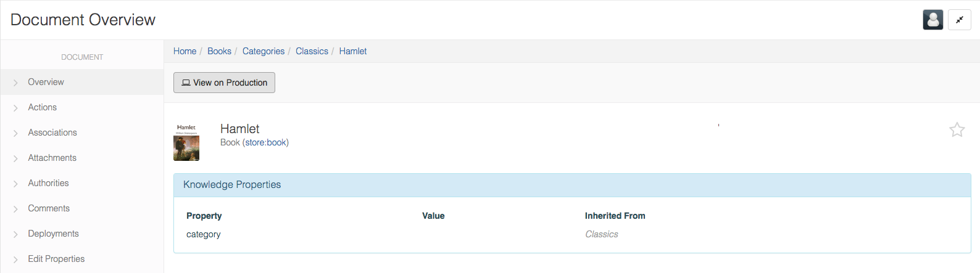Click the collapse fullscreen arrows icon
This screenshot has height=273, width=980.
(960, 20)
